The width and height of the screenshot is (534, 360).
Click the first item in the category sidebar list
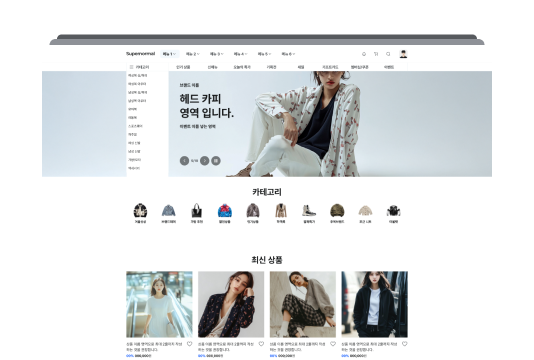[x=138, y=75]
